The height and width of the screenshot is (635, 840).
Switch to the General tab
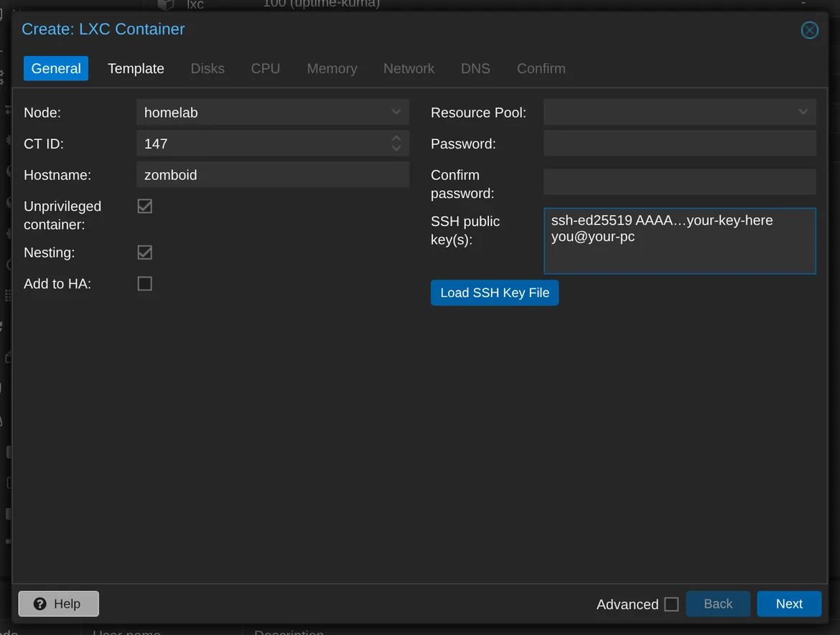tap(56, 69)
